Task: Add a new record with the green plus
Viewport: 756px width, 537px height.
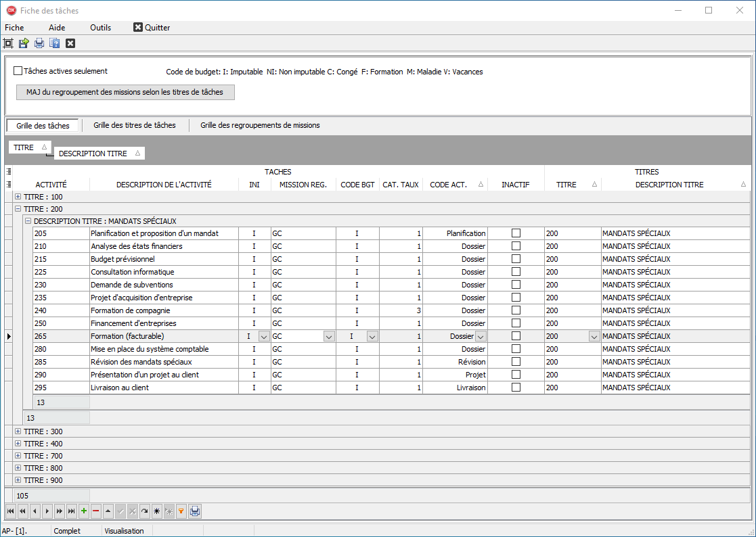Action: [84, 511]
